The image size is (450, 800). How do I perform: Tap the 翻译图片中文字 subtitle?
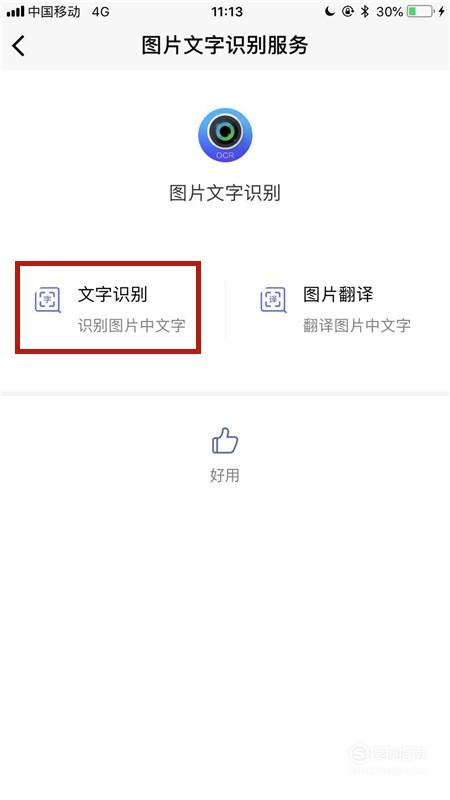(x=357, y=326)
